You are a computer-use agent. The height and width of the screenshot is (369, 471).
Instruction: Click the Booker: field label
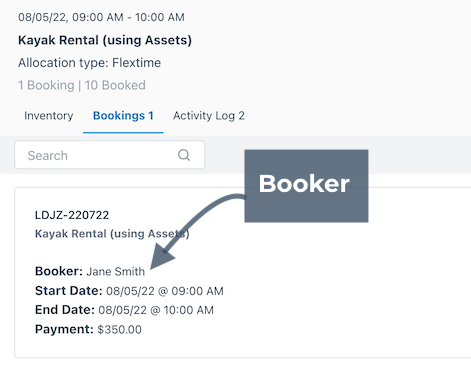59,271
